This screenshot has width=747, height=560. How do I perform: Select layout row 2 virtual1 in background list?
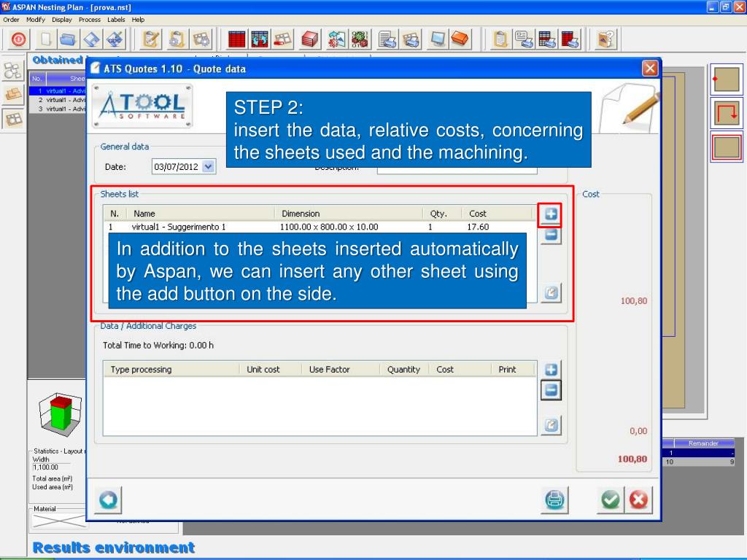58,100
